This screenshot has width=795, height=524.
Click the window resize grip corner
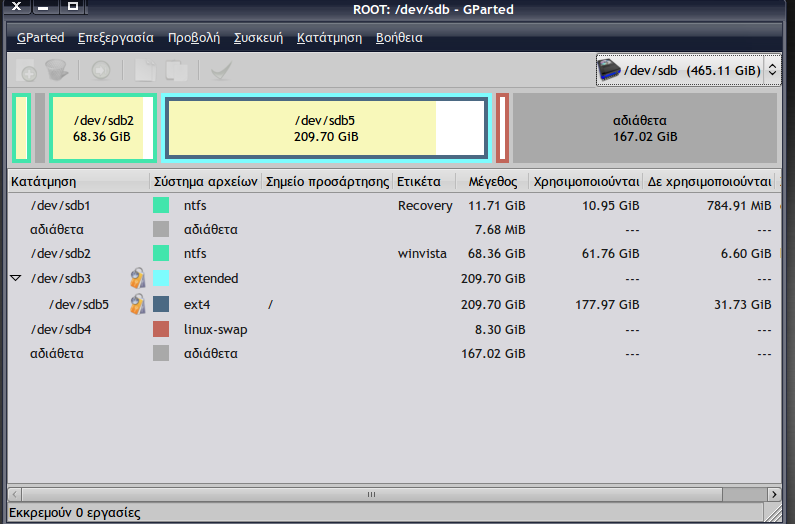point(773,513)
